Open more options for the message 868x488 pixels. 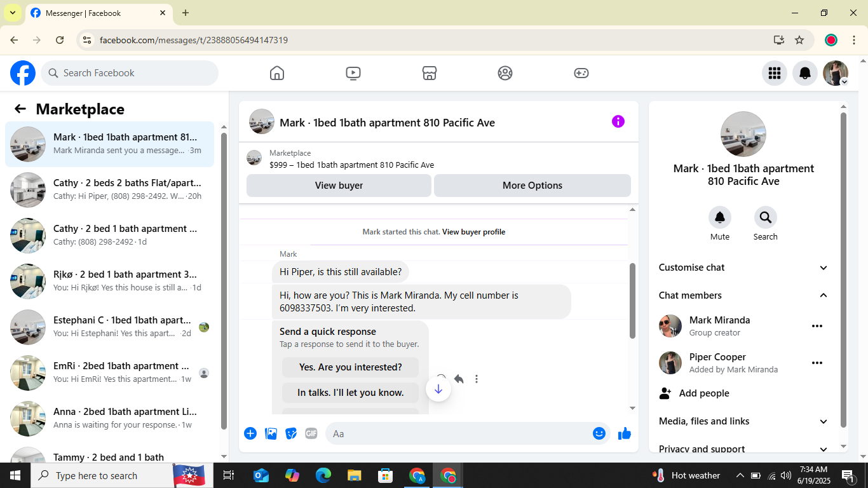pos(477,379)
